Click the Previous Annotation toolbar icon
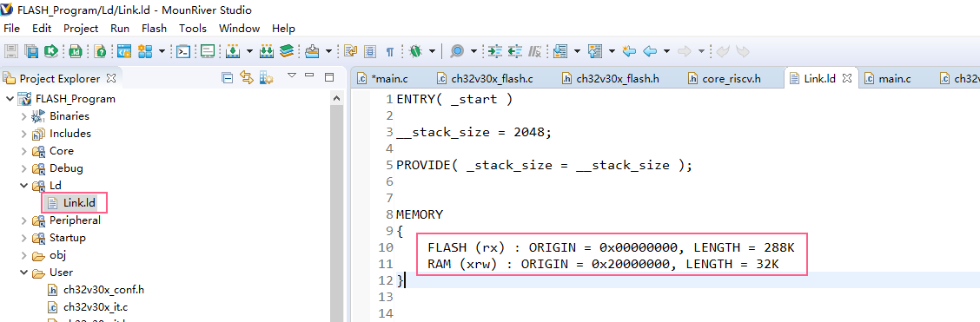The image size is (980, 322). (594, 51)
